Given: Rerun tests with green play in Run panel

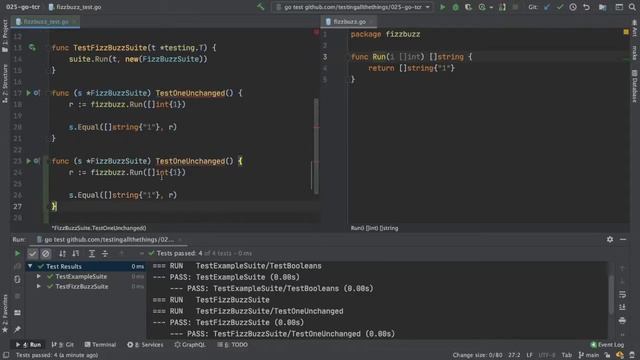Looking at the screenshot, I should (x=17, y=253).
